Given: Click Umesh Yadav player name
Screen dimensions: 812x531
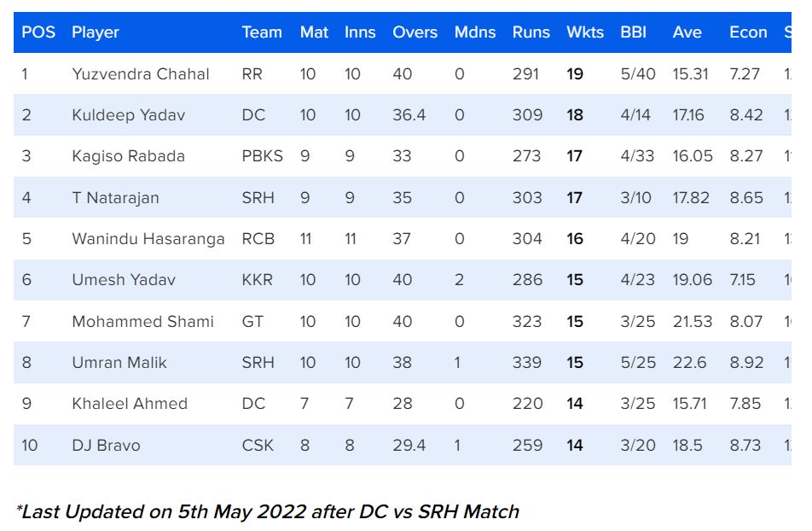Looking at the screenshot, I should pos(124,280).
